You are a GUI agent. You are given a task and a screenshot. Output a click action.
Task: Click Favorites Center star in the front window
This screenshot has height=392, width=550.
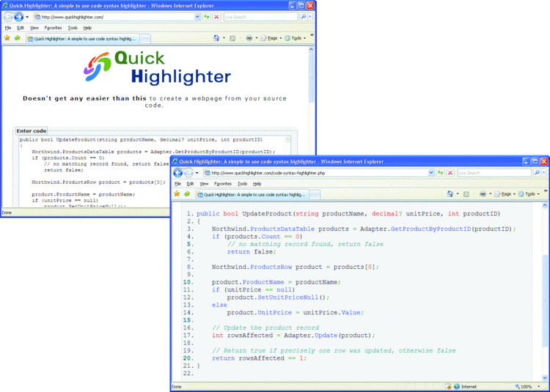(x=177, y=193)
